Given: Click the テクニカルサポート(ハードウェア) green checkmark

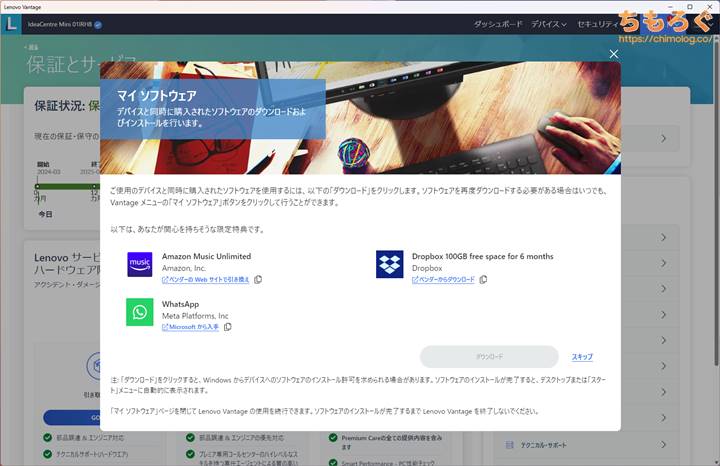Looking at the screenshot, I should pos(47,454).
